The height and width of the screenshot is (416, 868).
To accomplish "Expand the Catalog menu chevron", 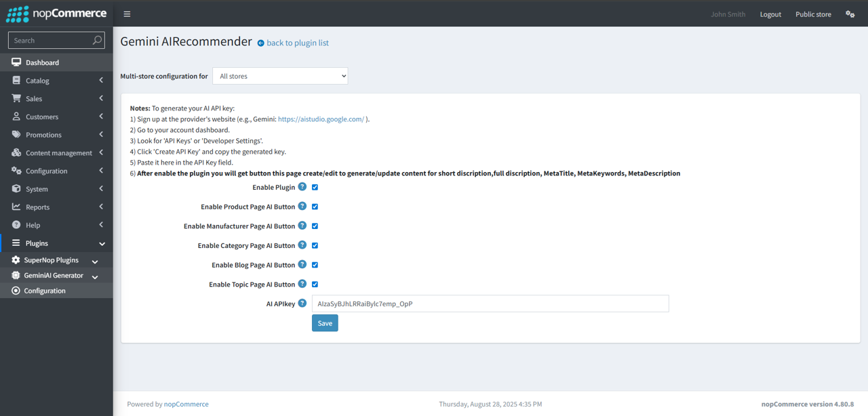I will point(101,80).
